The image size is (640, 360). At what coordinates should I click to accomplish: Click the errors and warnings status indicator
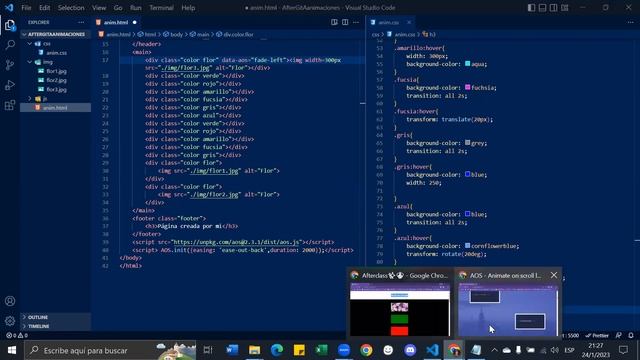click(17, 336)
